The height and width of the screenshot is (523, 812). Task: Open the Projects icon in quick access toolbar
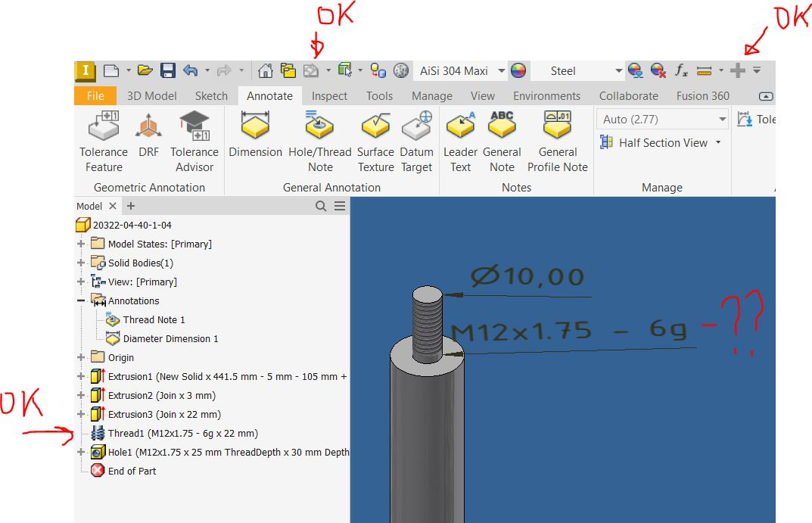288,70
